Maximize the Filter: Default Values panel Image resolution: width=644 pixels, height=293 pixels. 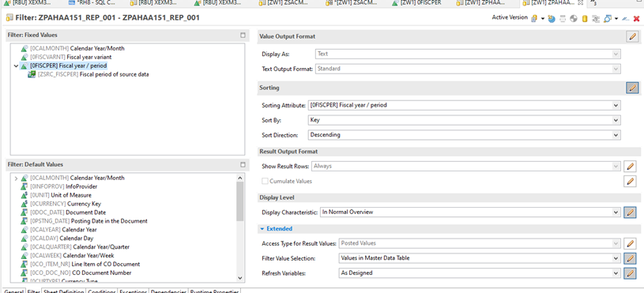tap(243, 164)
